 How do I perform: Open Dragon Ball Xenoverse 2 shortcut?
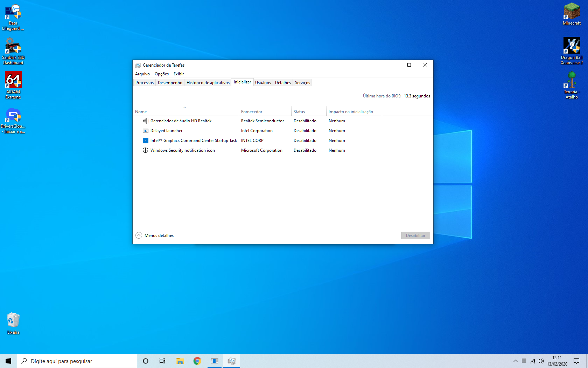[572, 51]
